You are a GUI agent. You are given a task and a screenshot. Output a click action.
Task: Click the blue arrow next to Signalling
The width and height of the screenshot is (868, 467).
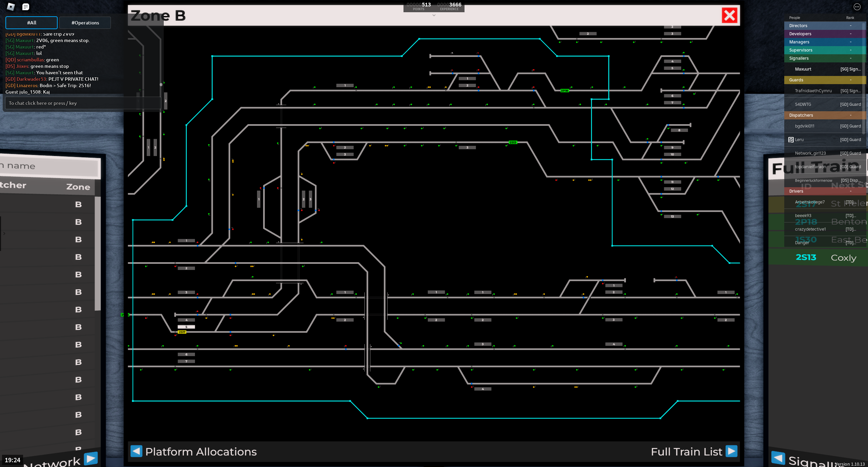pyautogui.click(x=778, y=458)
